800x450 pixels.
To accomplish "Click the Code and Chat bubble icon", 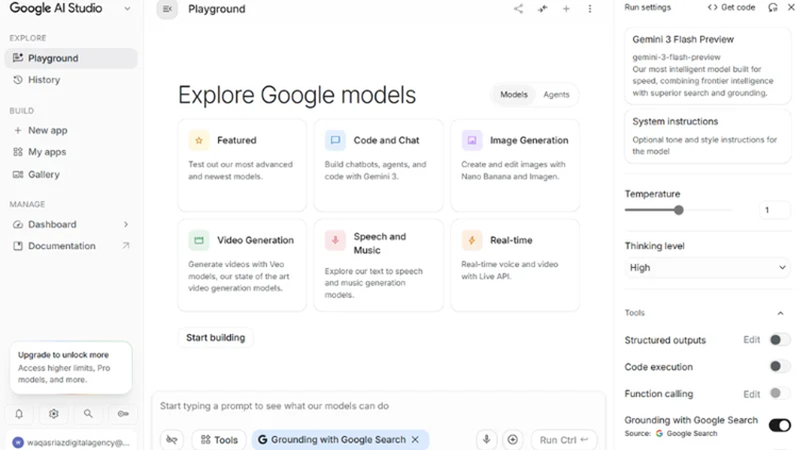I will click(335, 140).
